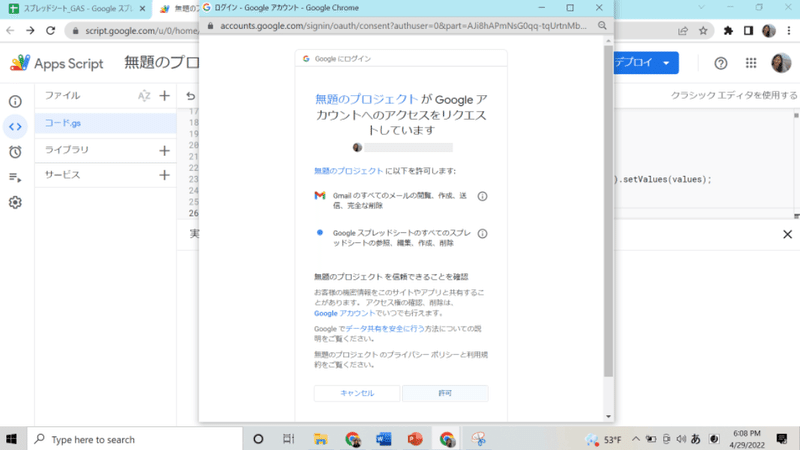Click the ライブラリ section label

tap(67, 150)
